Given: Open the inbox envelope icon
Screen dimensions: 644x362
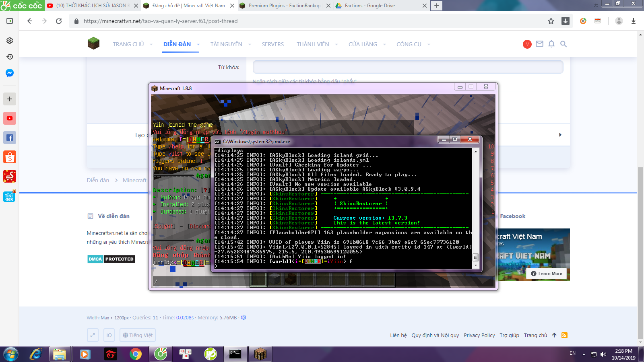Looking at the screenshot, I should (x=539, y=44).
